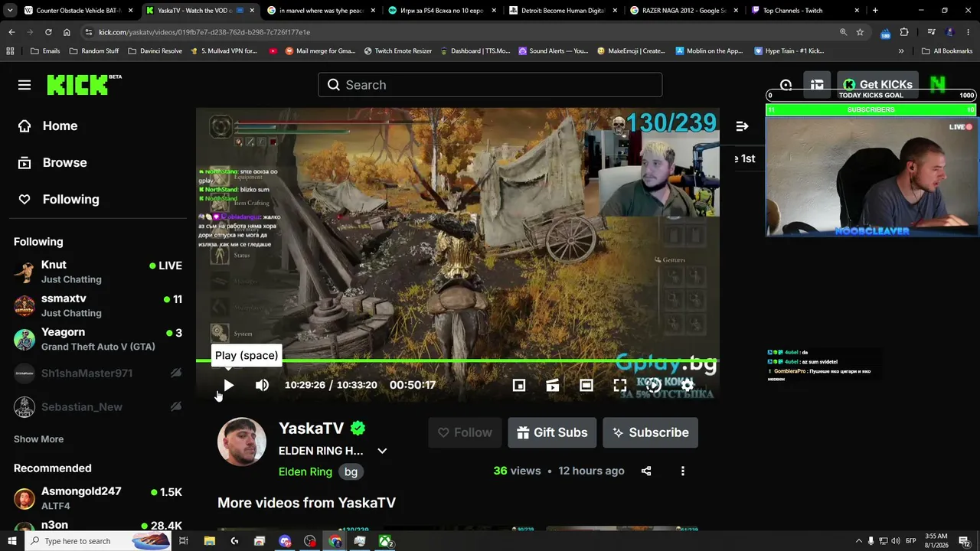Open the Windows Start menu
The image size is (980, 551).
click(12, 541)
